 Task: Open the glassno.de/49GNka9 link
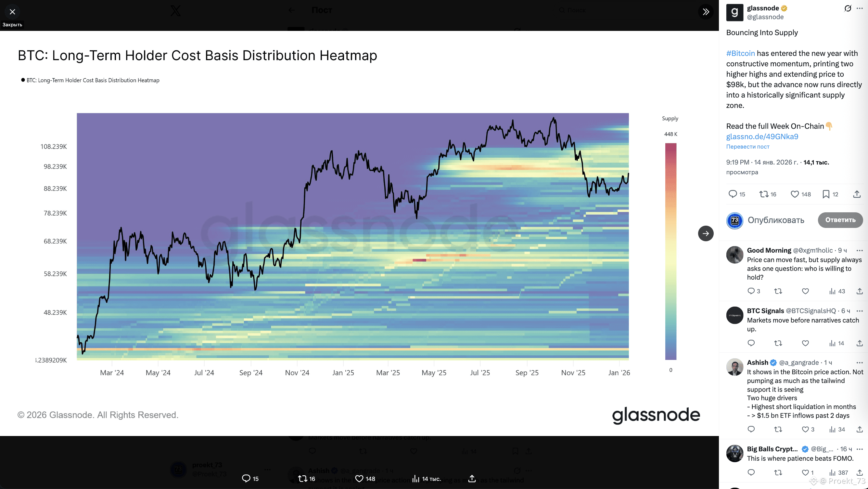tap(762, 137)
